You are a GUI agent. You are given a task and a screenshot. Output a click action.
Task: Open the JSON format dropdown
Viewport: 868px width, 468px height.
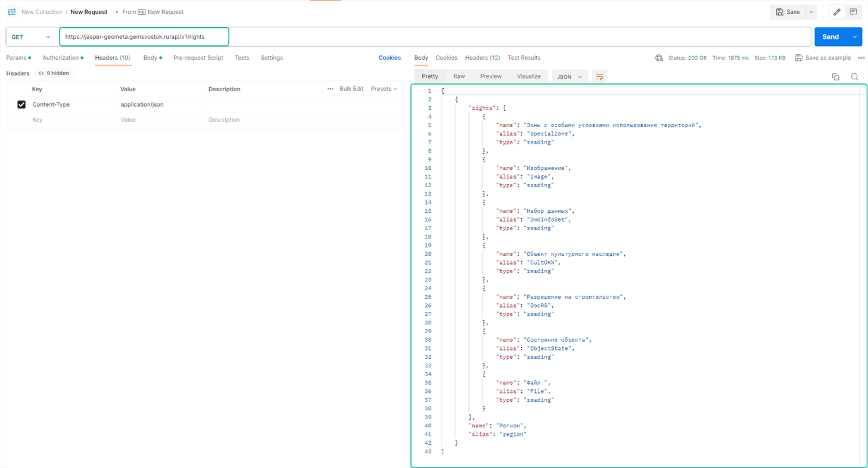click(x=570, y=77)
